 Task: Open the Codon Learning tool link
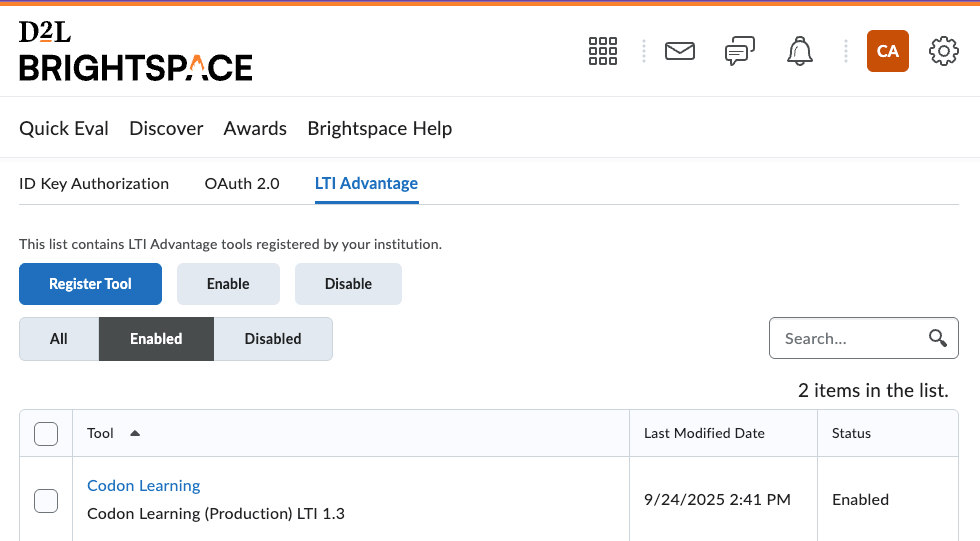point(144,485)
